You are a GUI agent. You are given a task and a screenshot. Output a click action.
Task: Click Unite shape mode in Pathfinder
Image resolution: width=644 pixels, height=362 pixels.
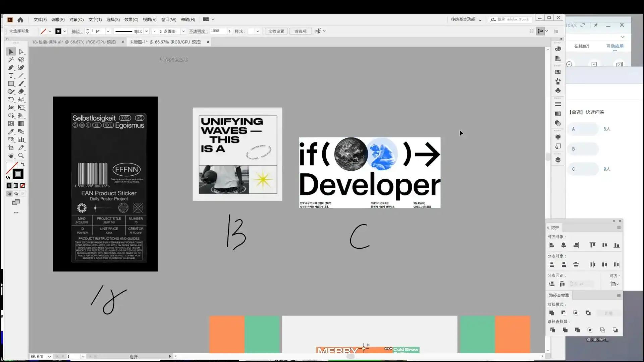(x=552, y=313)
